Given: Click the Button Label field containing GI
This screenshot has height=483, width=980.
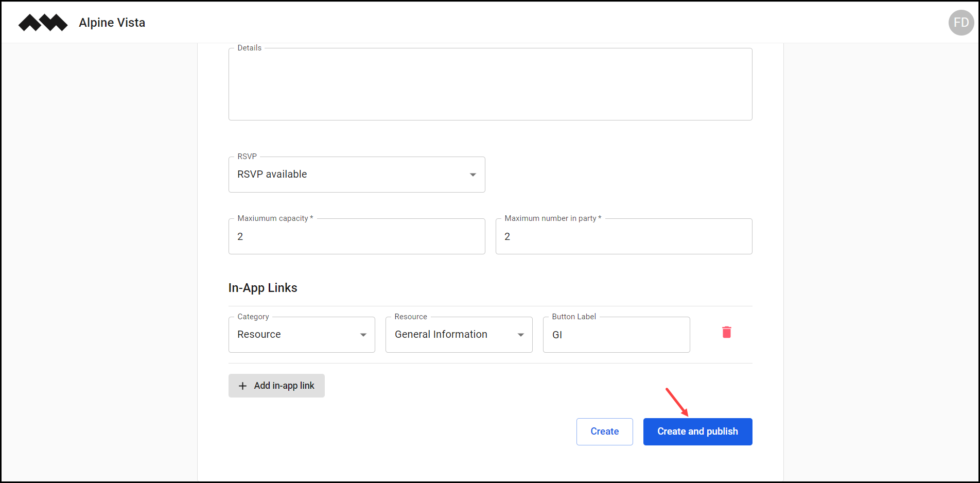Looking at the screenshot, I should click(x=616, y=335).
